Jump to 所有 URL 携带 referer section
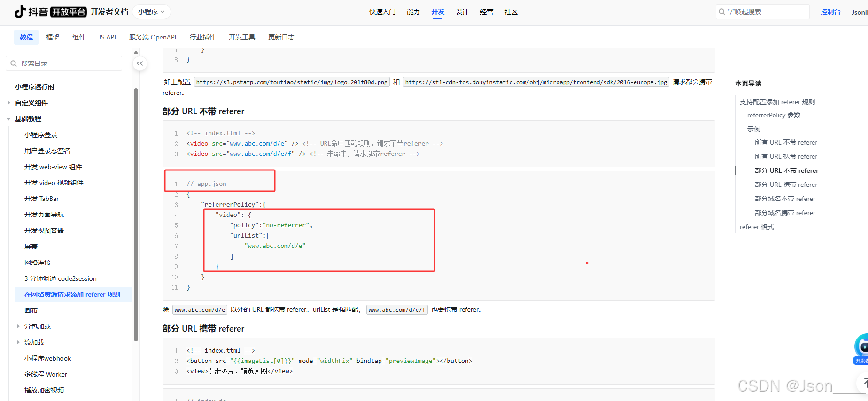Image resolution: width=868 pixels, height=401 pixels. 786,156
